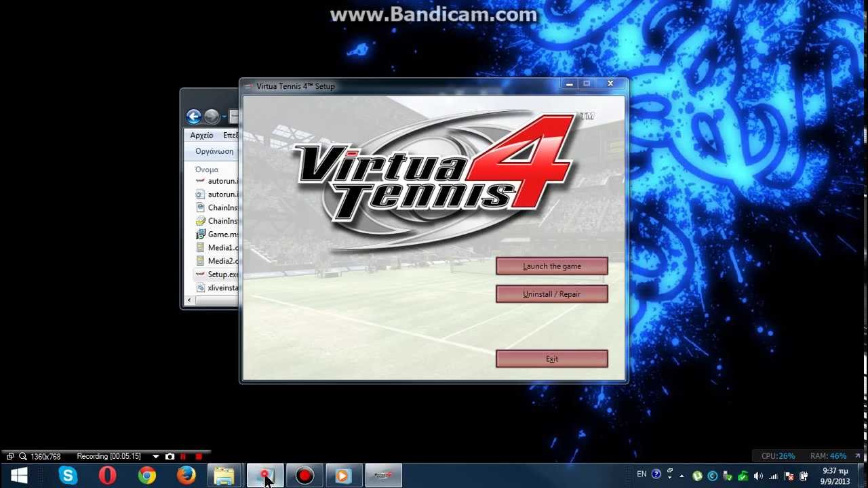868x488 pixels.
Task: Click the power battery tray icon
Action: point(804,476)
